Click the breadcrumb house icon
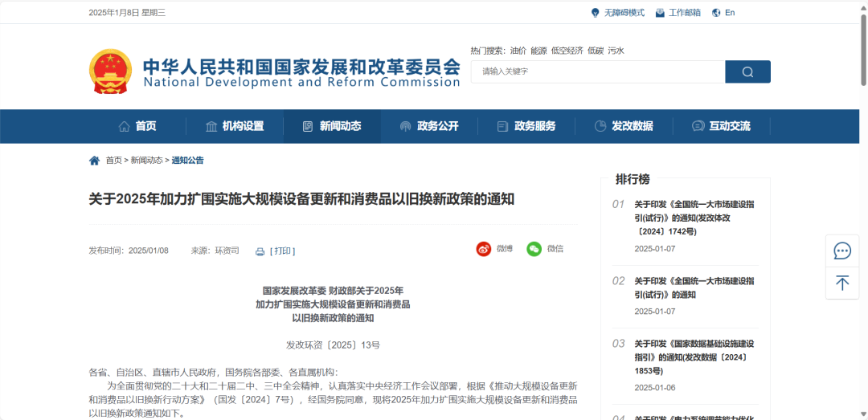This screenshot has width=868, height=420. 95,161
